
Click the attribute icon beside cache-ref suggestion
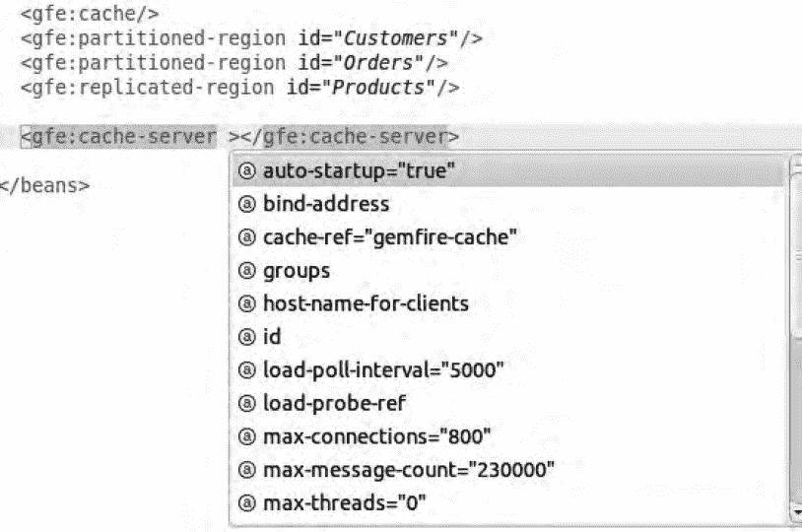(248, 237)
